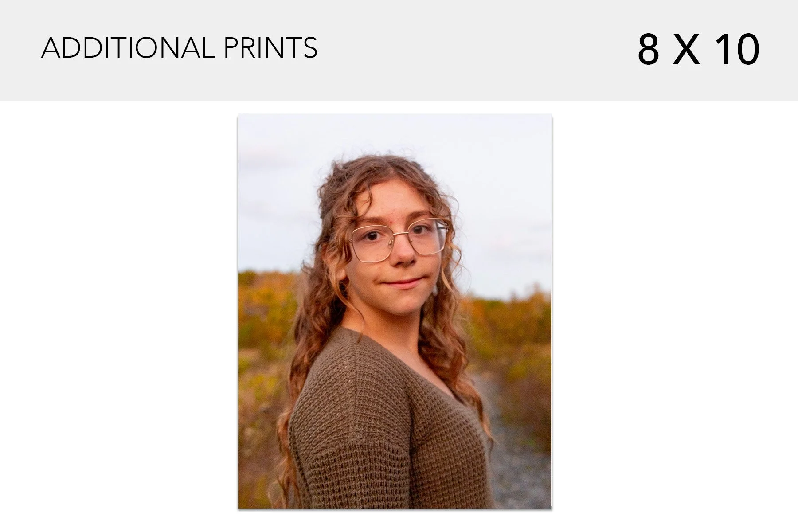Click the word ADDITIONAL in the heading
Screen dimensions: 798x532
point(128,48)
